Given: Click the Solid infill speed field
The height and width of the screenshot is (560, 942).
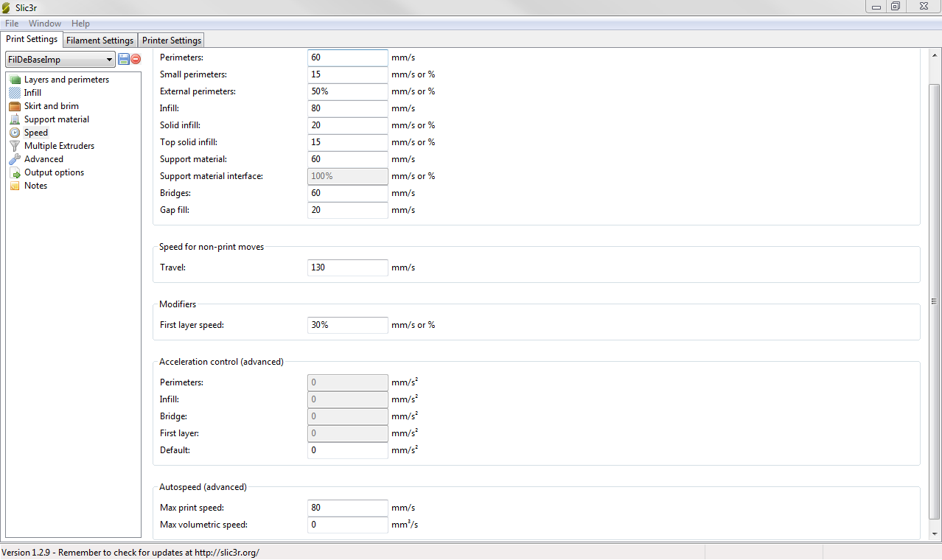Looking at the screenshot, I should [348, 125].
